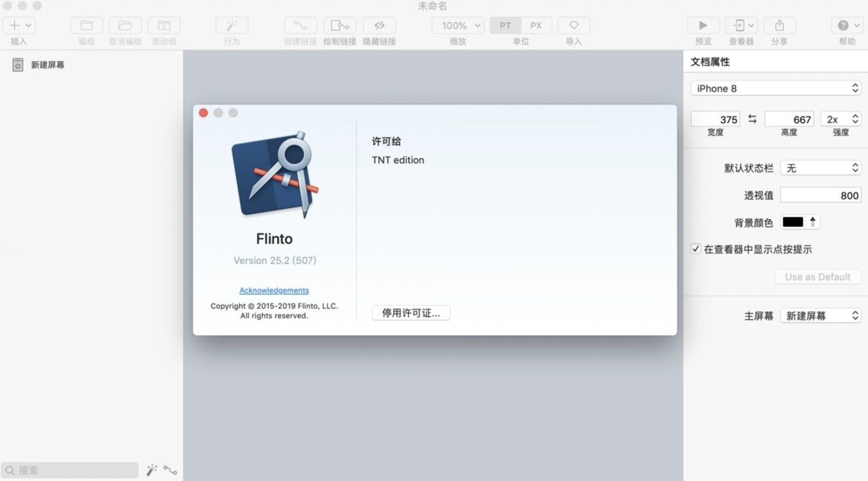Open the black background color swatch
The height and width of the screenshot is (481, 868).
point(793,222)
